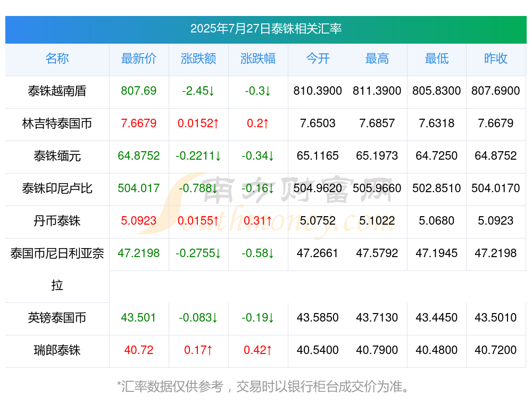Select the 名称 column header
The image size is (532, 403).
(x=57, y=59)
